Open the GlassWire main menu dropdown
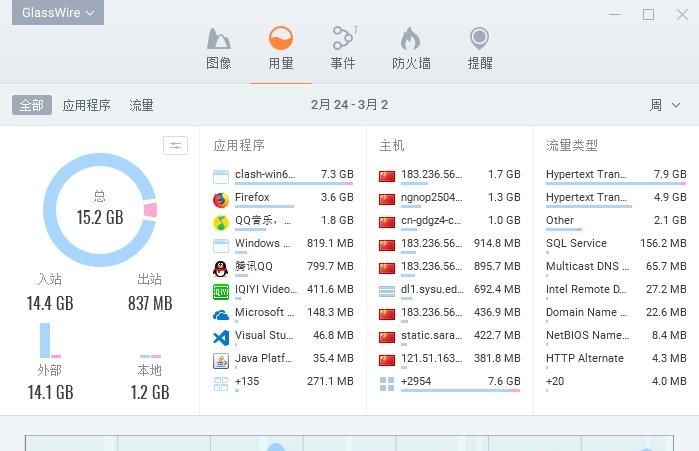The width and height of the screenshot is (699, 451). click(x=58, y=12)
